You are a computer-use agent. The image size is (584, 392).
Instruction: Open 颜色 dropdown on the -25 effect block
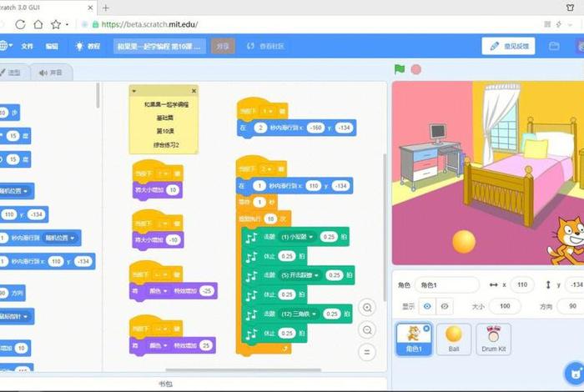pyautogui.click(x=159, y=291)
